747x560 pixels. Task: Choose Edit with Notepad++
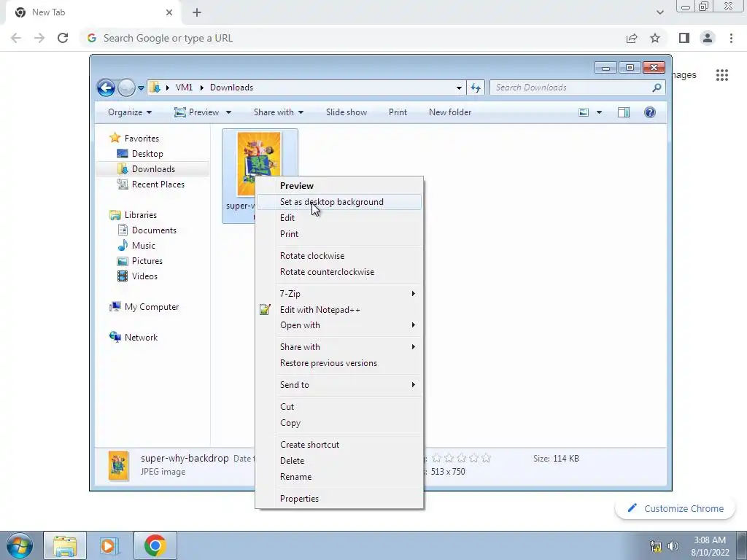339,310
